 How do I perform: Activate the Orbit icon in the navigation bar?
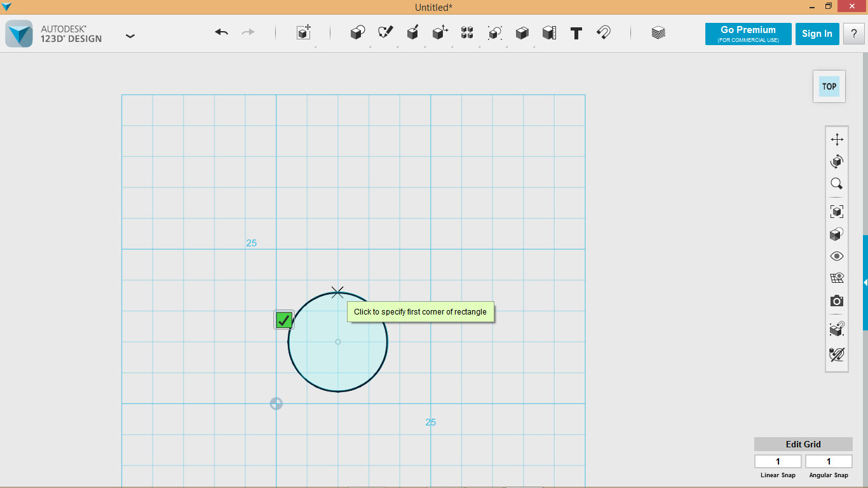[x=836, y=161]
